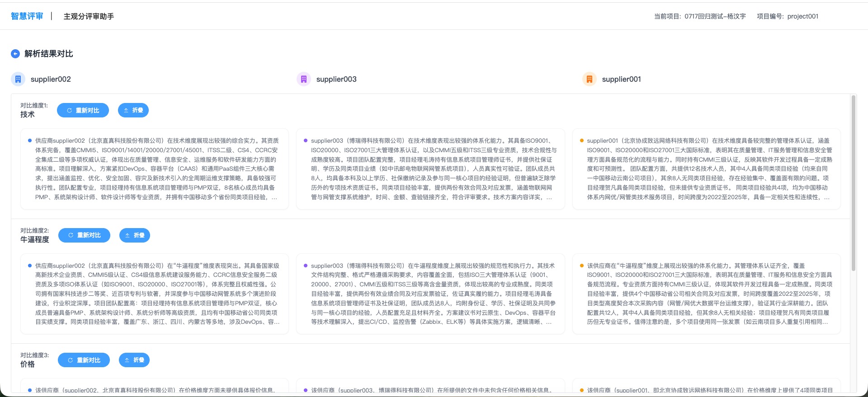Collapse the 价格 comparison section
Viewport: 868px width, 397px height.
click(x=134, y=360)
